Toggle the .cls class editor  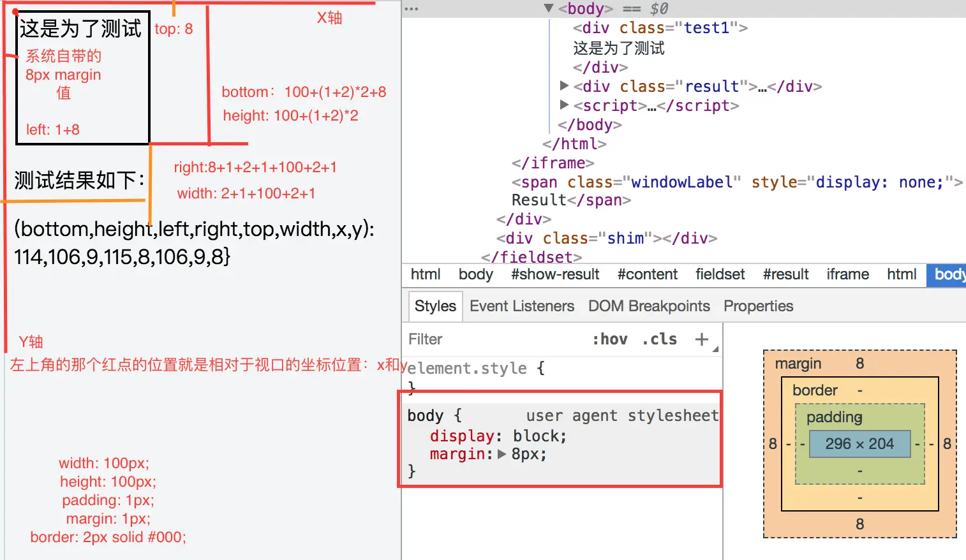660,339
